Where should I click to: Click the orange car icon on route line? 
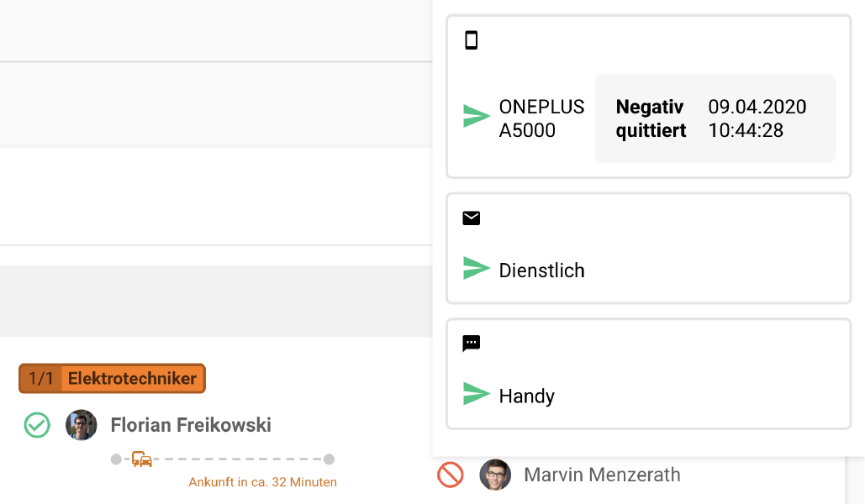(142, 459)
